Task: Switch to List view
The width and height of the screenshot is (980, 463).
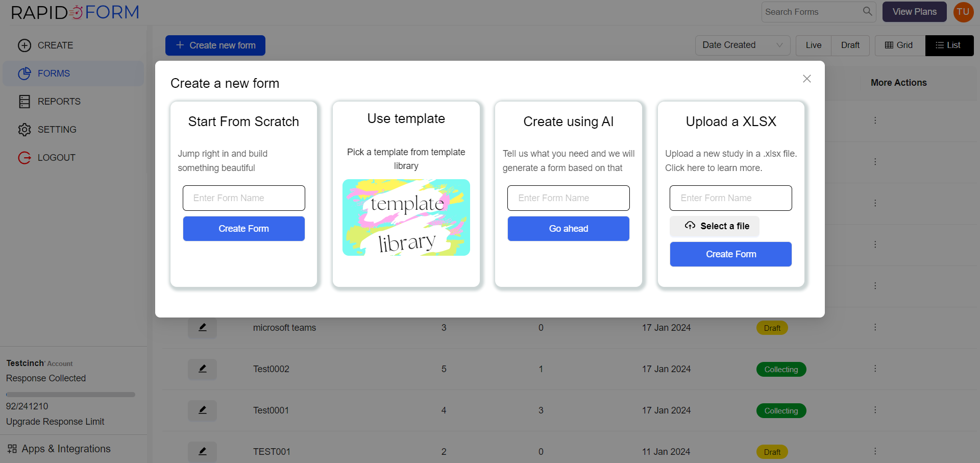Action: coord(948,45)
